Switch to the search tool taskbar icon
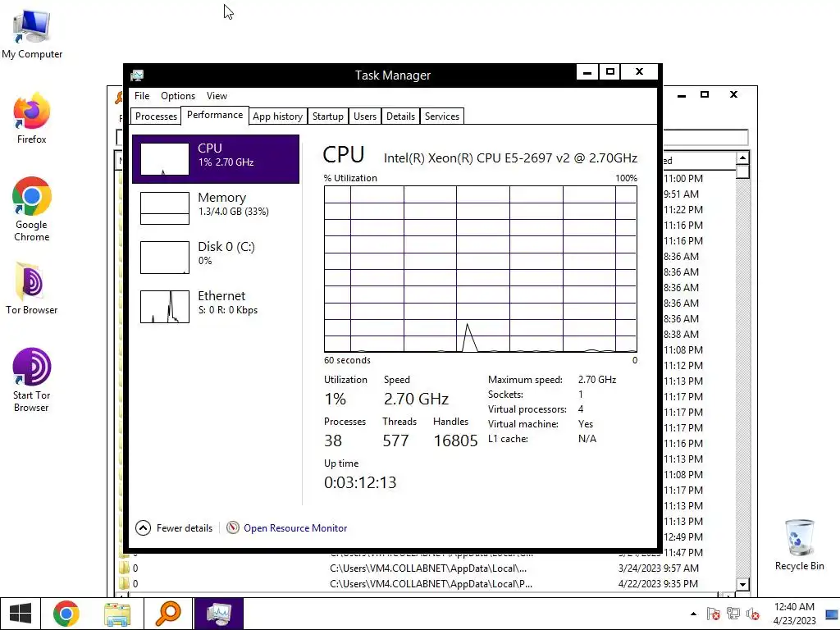 point(167,614)
